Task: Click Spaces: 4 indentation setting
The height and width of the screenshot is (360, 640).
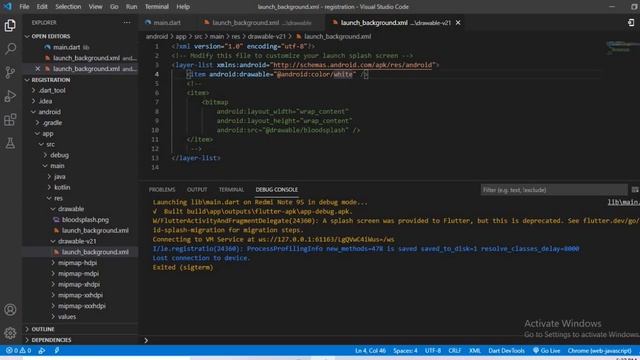Action: pos(405,351)
